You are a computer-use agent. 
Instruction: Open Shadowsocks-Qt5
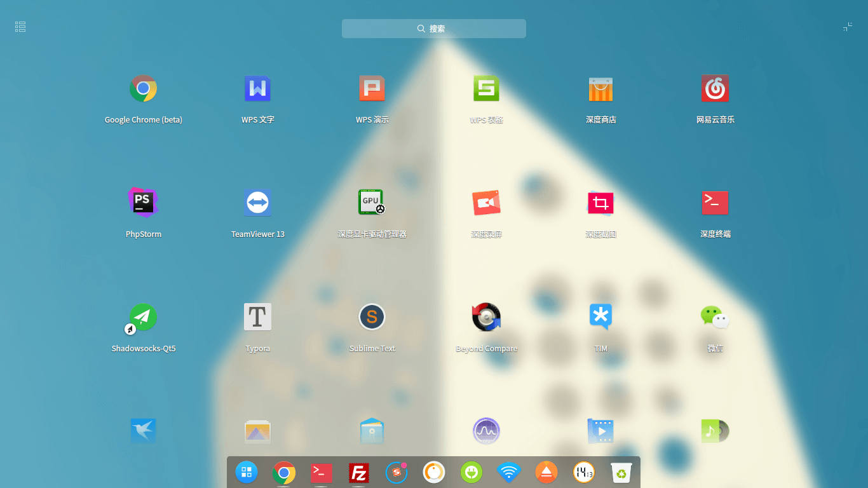[x=142, y=318]
